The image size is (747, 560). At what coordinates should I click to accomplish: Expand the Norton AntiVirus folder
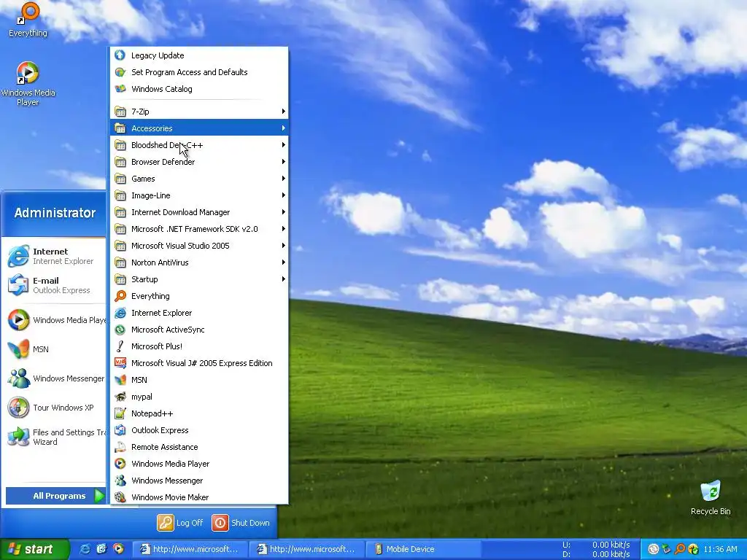[199, 262]
